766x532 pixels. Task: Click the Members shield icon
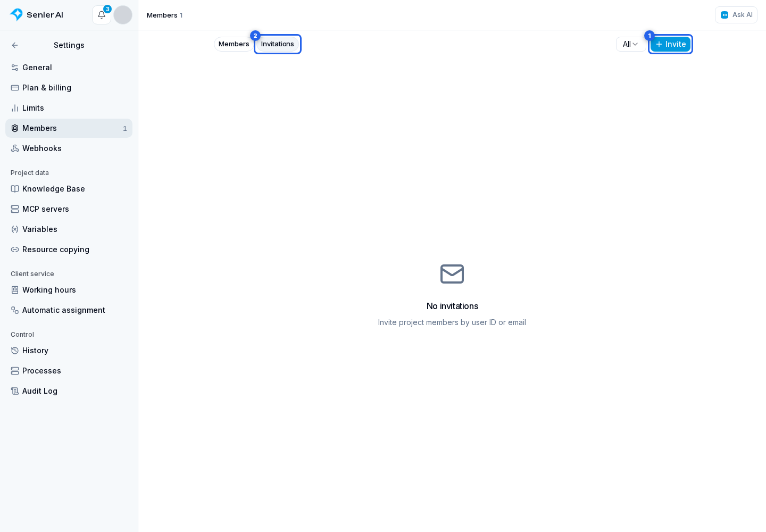[x=15, y=128]
